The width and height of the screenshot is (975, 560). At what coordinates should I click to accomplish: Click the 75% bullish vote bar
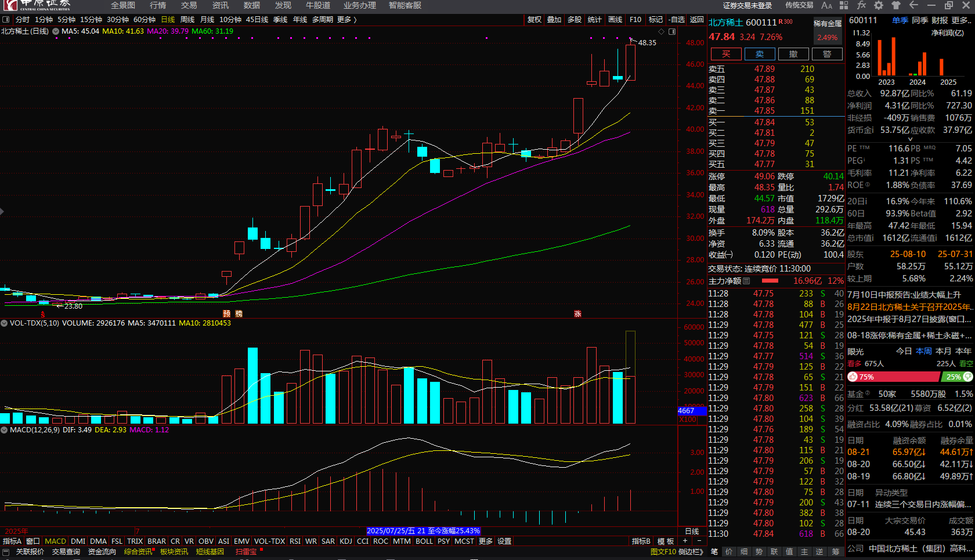893,377
